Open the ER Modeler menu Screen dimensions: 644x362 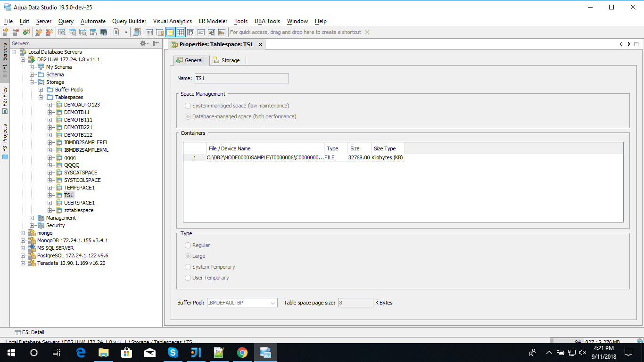tap(213, 21)
